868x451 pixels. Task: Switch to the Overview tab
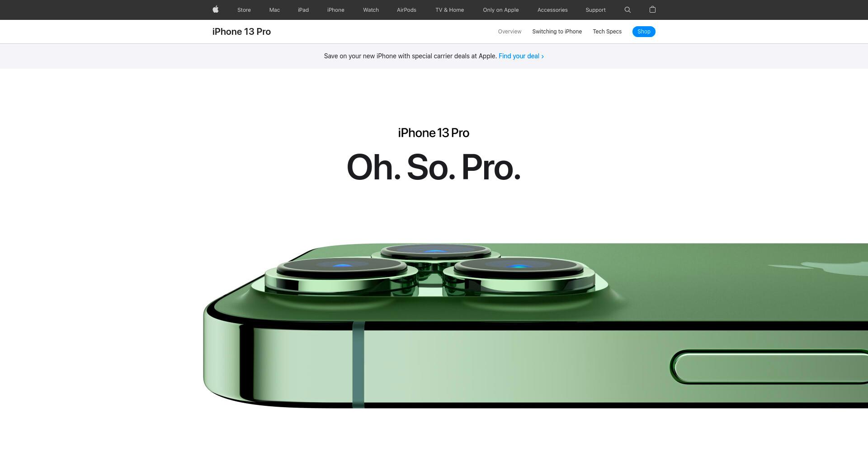509,32
